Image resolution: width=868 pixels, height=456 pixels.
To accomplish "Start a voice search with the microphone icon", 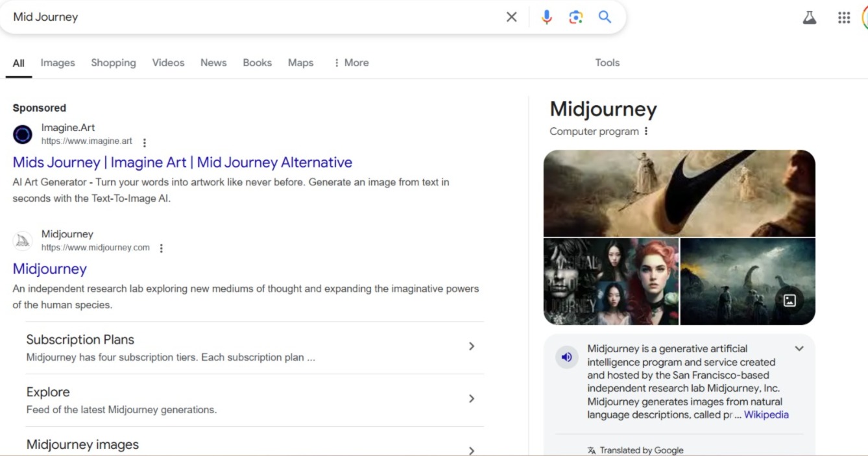I will pyautogui.click(x=546, y=17).
